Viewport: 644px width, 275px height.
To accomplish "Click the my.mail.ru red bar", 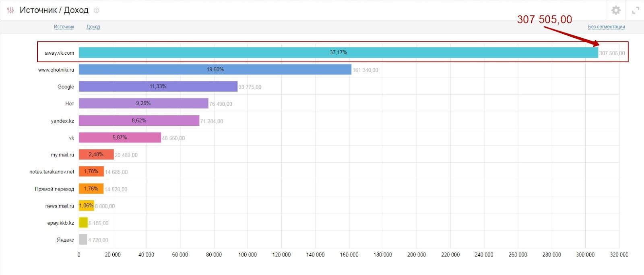I will pos(96,154).
